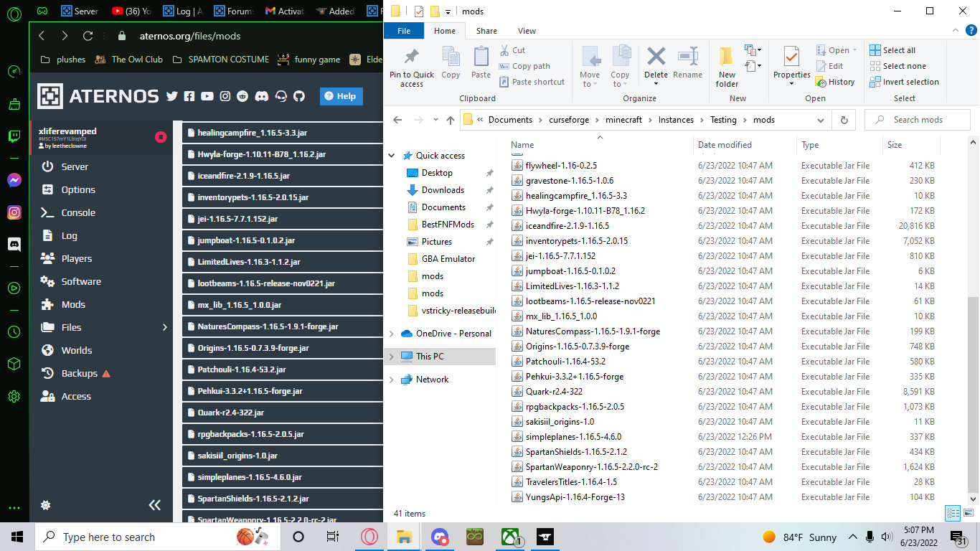Open The Owl Club bookmark
Viewport: 980px width, 551px height.
tap(129, 60)
